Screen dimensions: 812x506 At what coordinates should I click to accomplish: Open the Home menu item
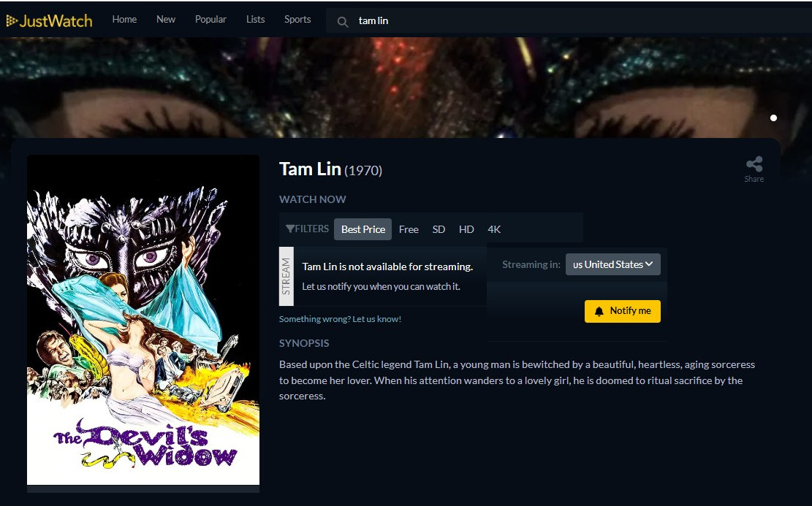tap(124, 19)
